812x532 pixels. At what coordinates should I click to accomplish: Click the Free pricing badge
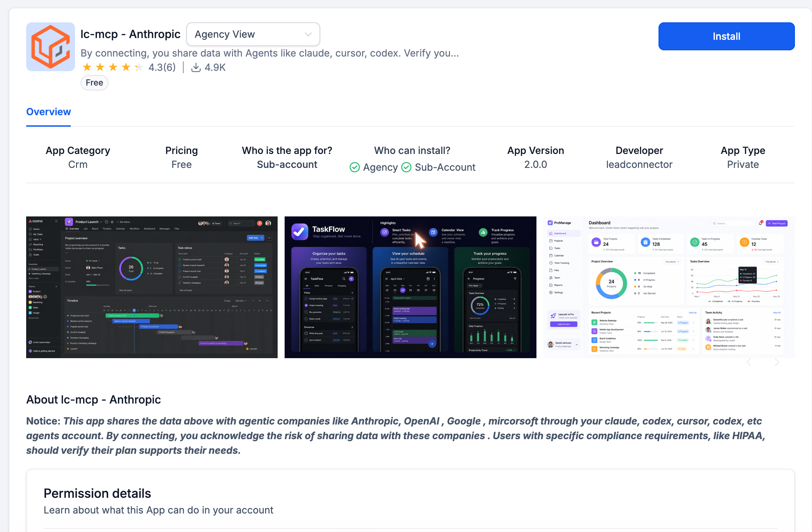95,83
